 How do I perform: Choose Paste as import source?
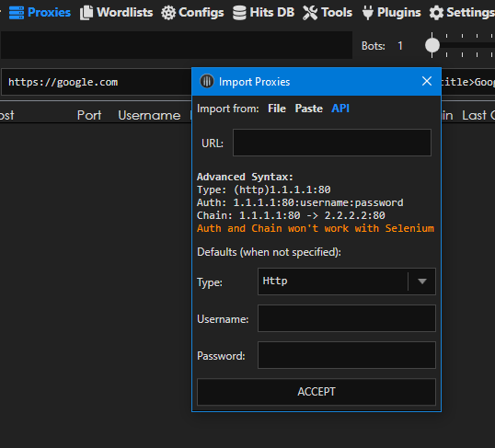click(309, 109)
